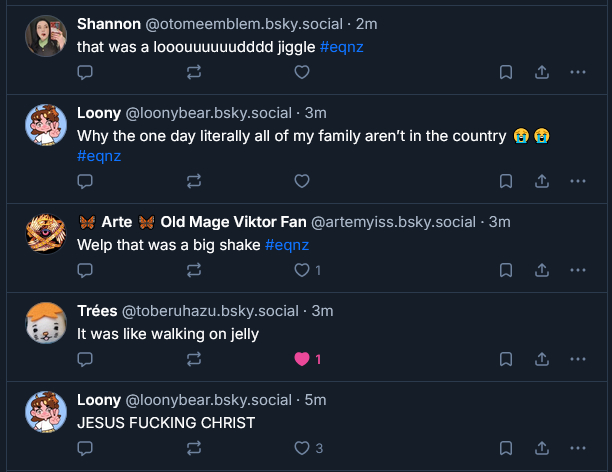Bookmark Shannon's jiggle post
Screen dimensions: 612x472
pos(506,72)
